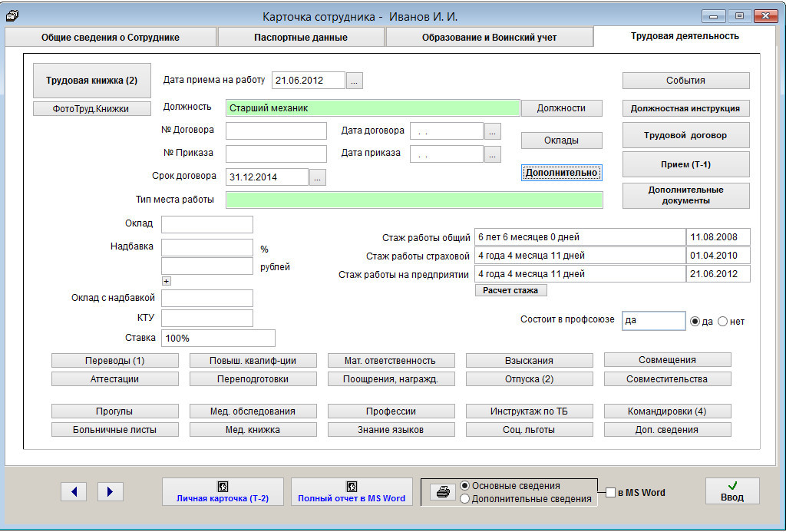786x532 pixels.
Task: Switch to Паспортные данные tab
Action: [301, 38]
